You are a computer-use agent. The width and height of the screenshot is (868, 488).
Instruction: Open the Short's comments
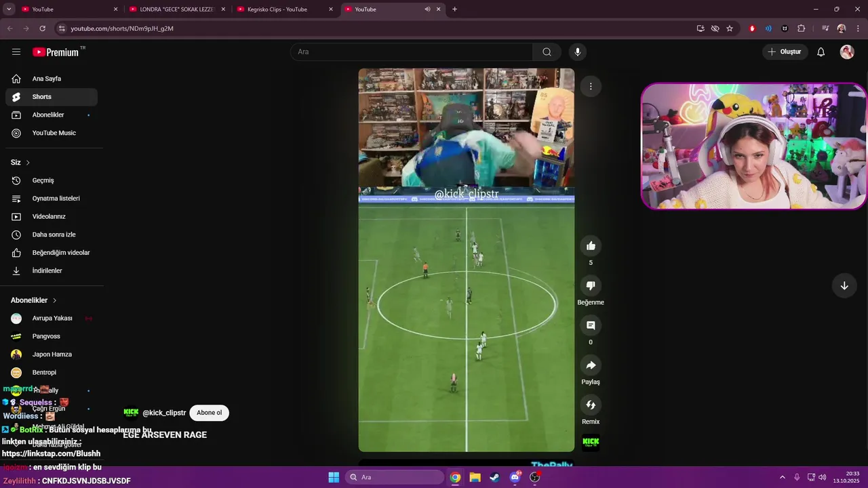(591, 325)
